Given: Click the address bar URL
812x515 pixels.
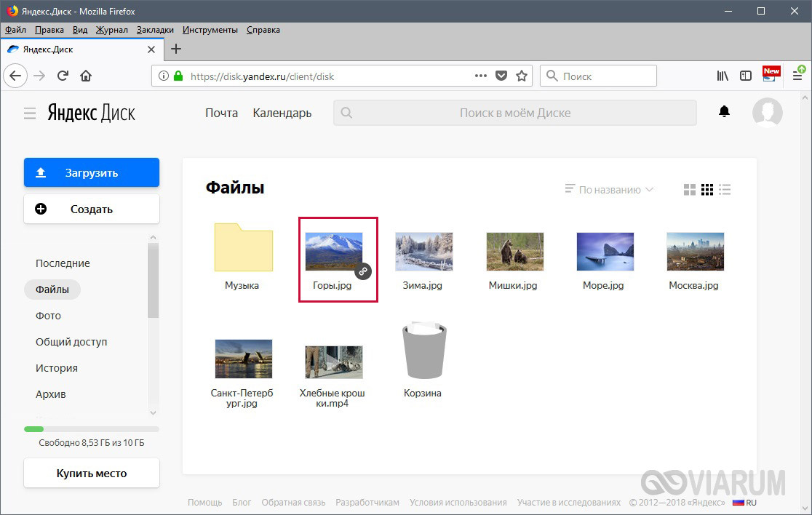Looking at the screenshot, I should tap(262, 76).
